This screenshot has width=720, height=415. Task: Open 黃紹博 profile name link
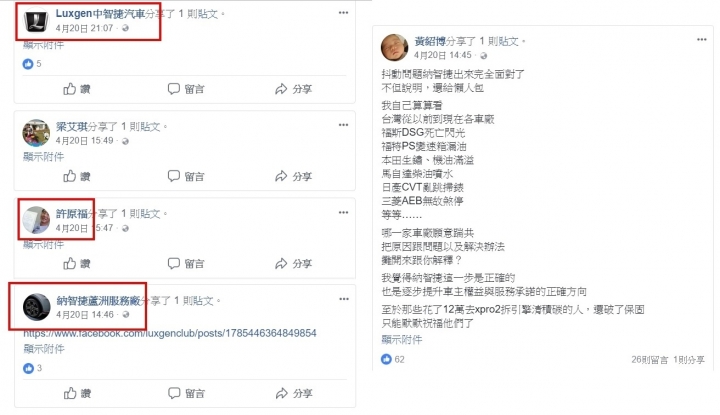click(x=430, y=41)
